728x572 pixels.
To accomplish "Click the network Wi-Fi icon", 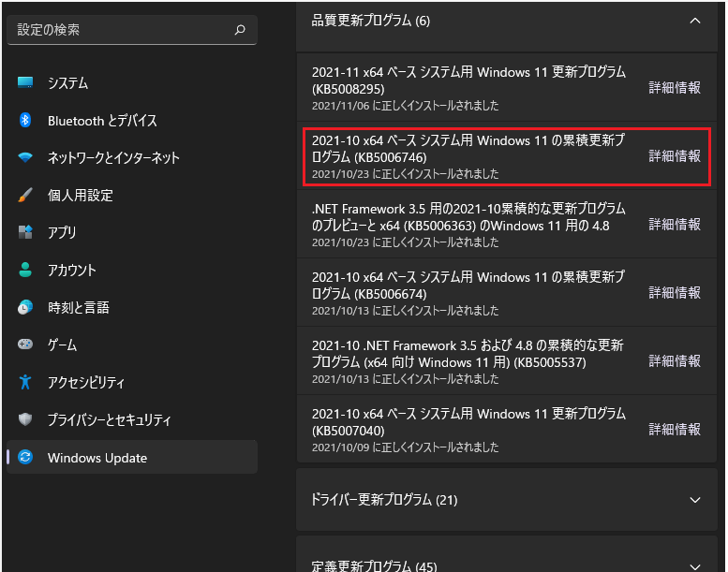I will point(25,157).
